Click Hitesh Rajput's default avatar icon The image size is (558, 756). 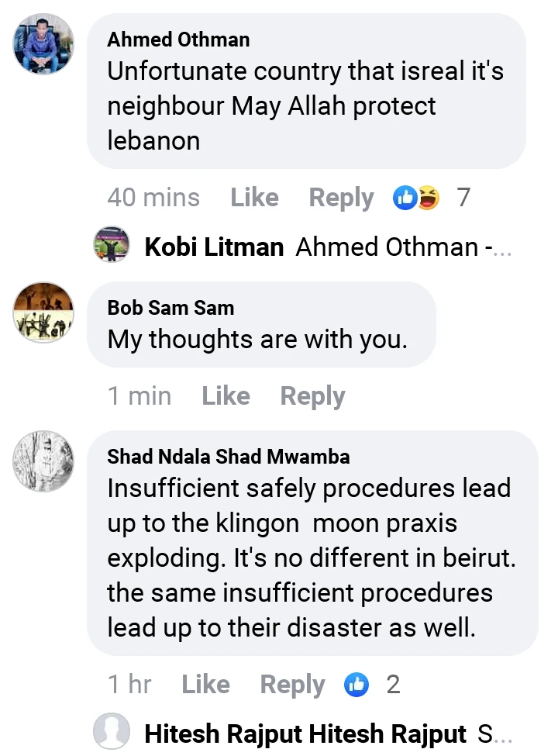click(x=111, y=732)
